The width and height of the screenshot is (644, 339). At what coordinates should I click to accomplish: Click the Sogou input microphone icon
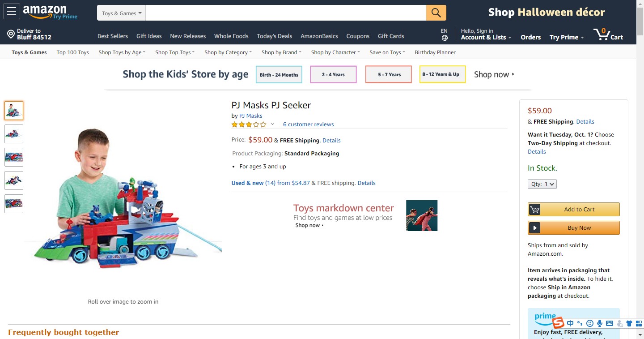click(x=600, y=323)
